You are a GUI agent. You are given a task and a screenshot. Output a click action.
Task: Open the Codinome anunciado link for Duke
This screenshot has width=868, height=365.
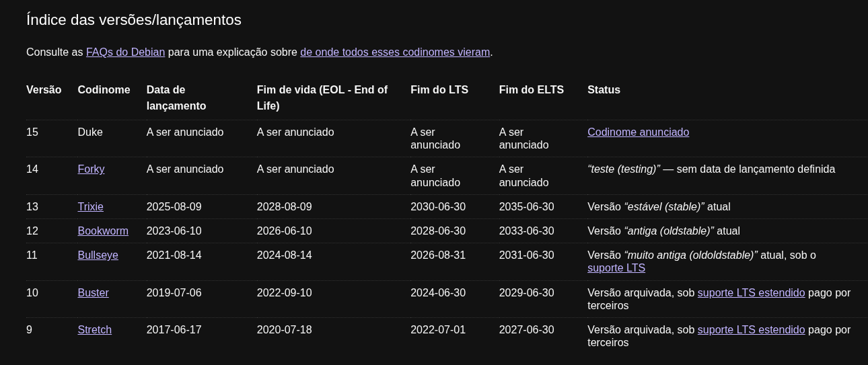638,132
